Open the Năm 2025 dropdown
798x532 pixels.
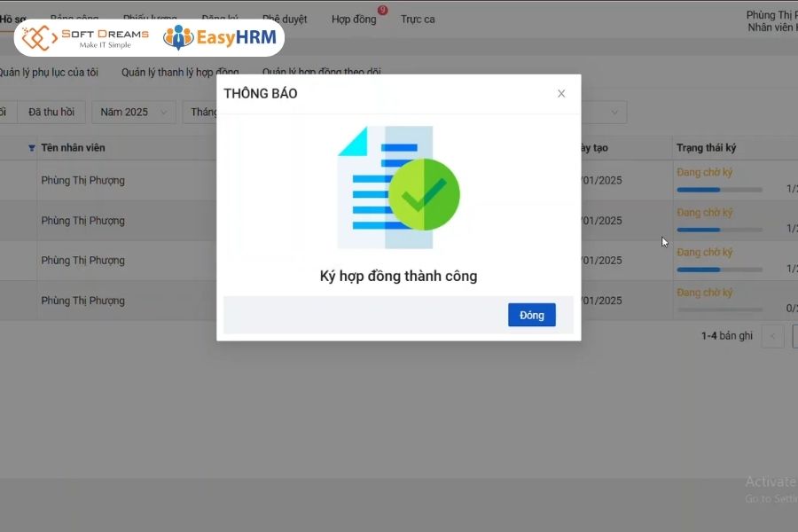[x=133, y=112]
